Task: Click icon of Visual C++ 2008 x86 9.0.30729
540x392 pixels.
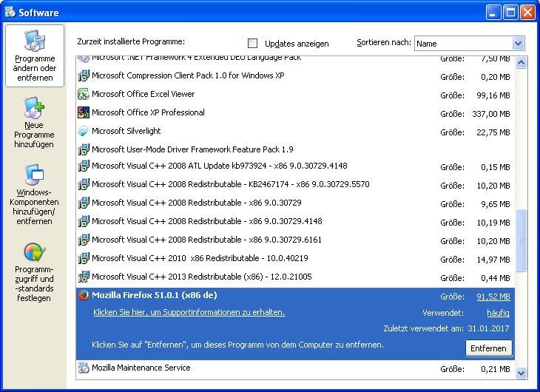Action: (x=84, y=203)
